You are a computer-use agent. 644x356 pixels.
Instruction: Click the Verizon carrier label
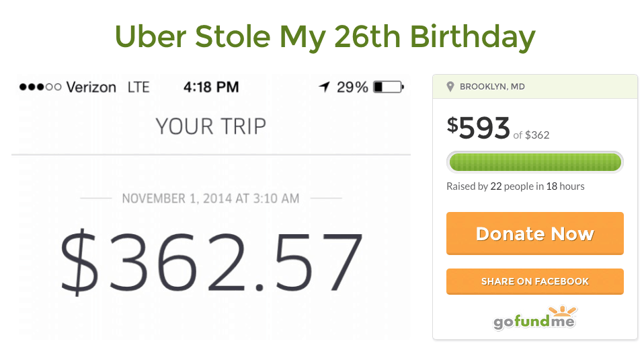click(91, 87)
